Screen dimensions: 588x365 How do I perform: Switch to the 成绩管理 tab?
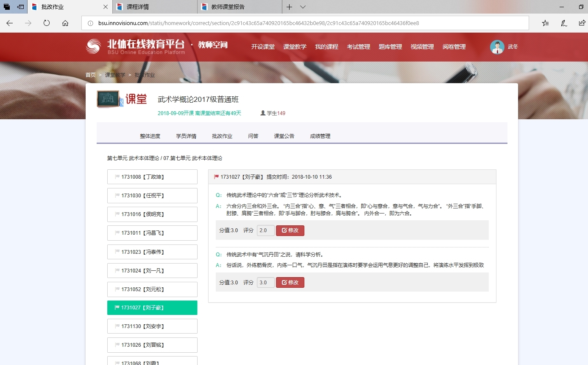click(320, 136)
